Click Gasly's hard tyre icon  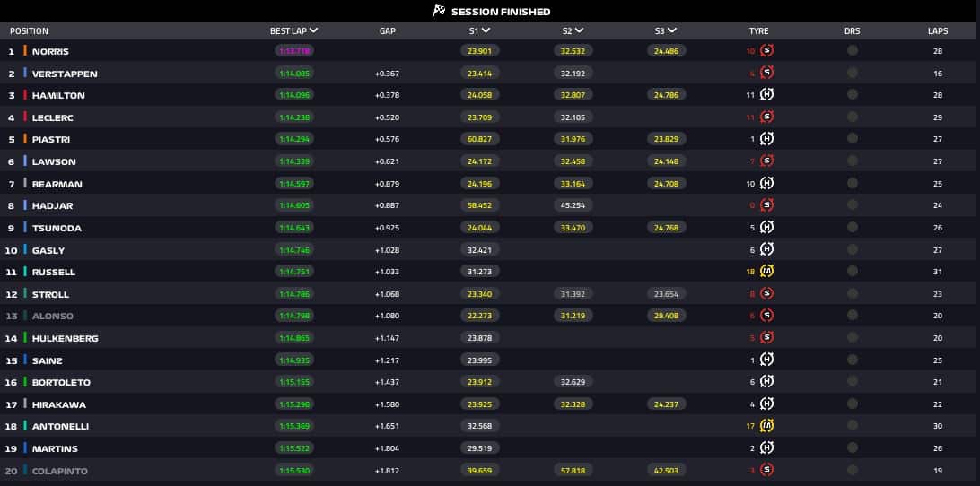pyautogui.click(x=767, y=249)
